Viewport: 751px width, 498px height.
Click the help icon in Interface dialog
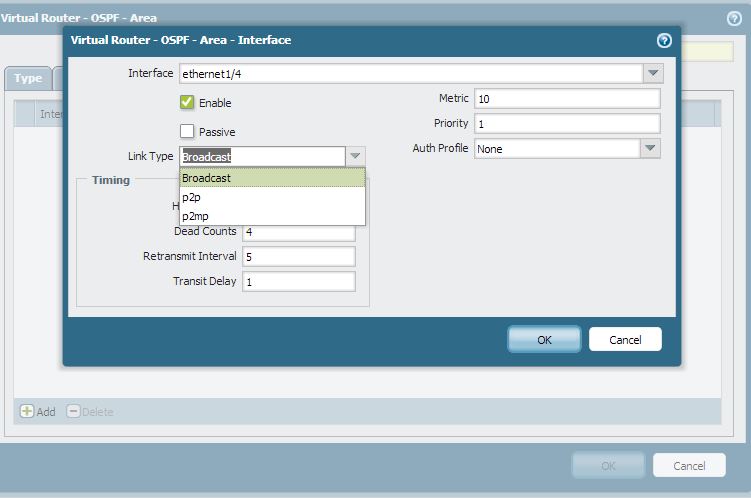664,41
